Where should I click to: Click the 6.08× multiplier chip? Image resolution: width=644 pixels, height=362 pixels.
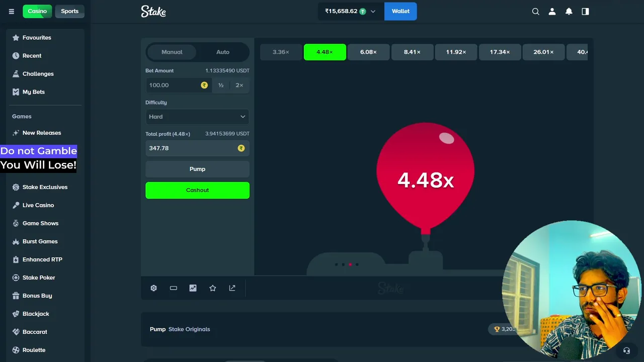[368, 52]
